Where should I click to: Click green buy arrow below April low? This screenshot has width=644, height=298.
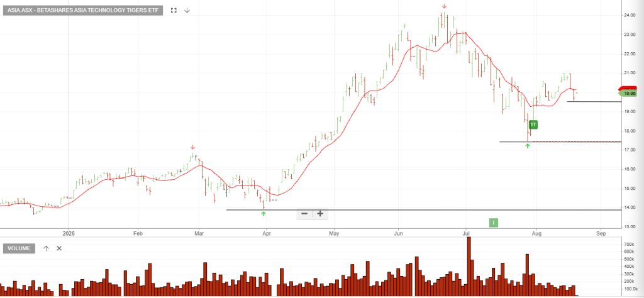coord(264,214)
